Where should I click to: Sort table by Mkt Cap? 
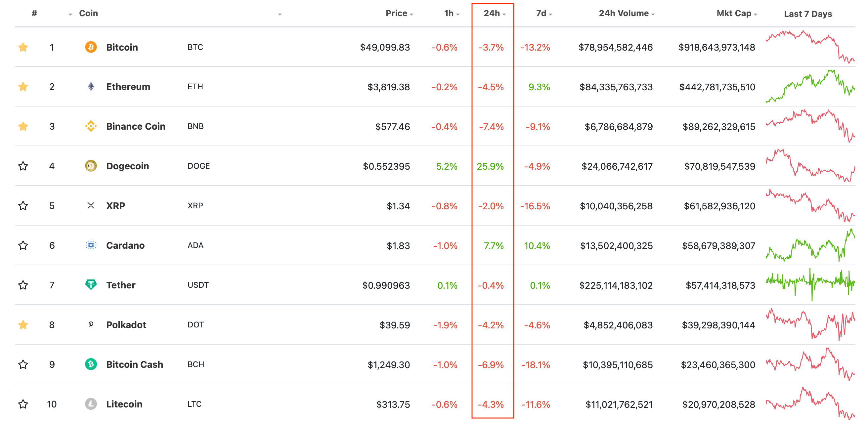pos(737,13)
